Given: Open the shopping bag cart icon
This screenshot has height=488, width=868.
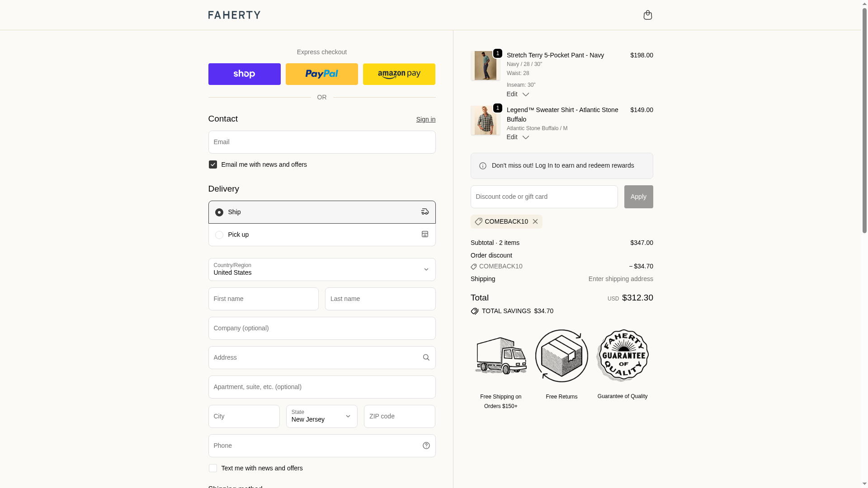Looking at the screenshot, I should click(647, 15).
